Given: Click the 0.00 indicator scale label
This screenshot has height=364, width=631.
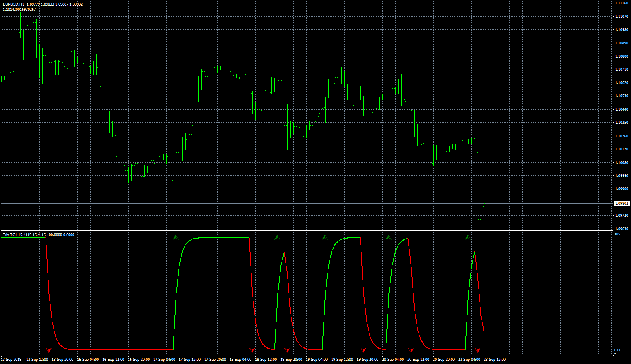Looking at the screenshot, I should [618, 350].
